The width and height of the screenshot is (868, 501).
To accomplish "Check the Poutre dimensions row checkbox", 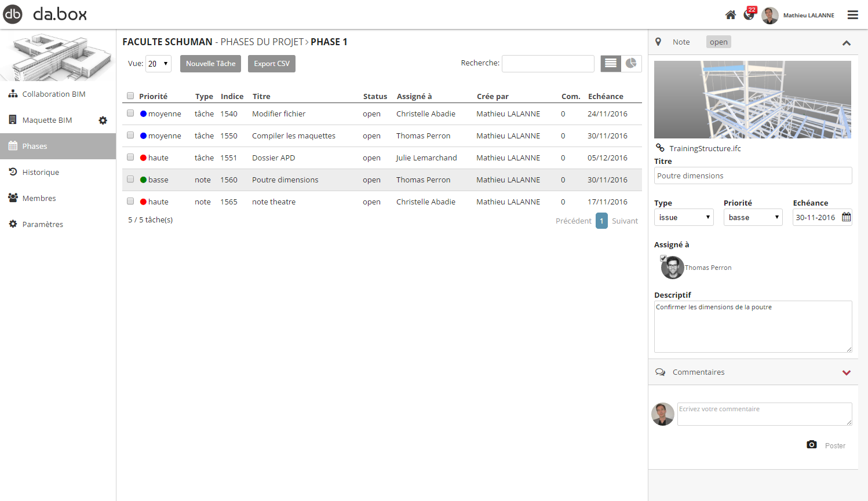I will pyautogui.click(x=130, y=180).
